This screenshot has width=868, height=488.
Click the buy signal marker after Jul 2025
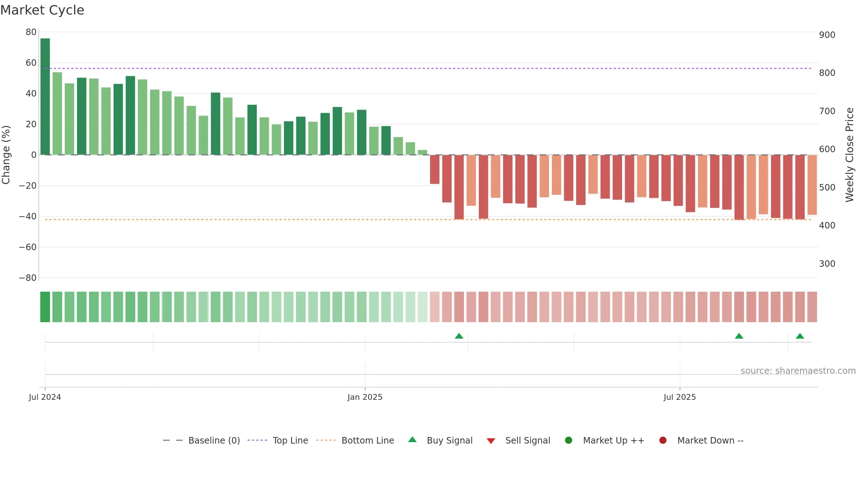(x=739, y=336)
